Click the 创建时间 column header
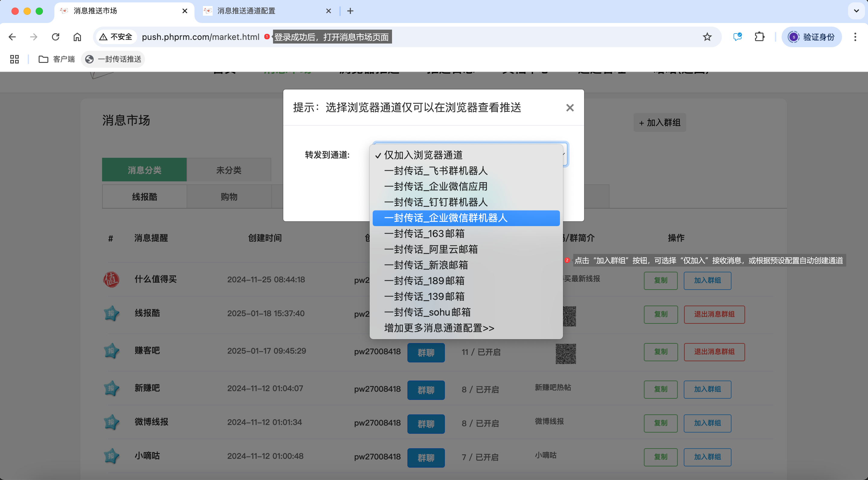 point(265,238)
